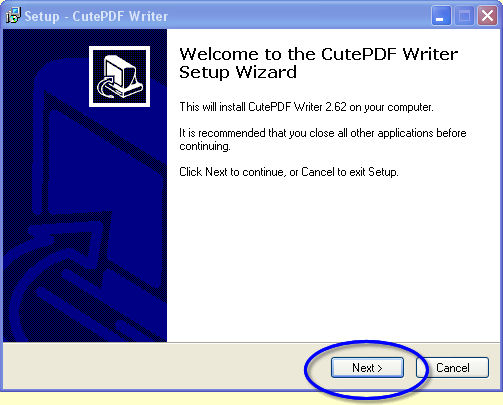Click the "Click Next to continue" instruction text
This screenshot has height=405, width=503.
click(x=289, y=172)
